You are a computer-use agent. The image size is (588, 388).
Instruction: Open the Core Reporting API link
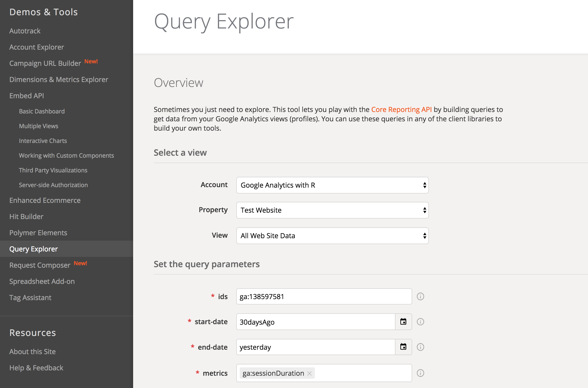(401, 109)
